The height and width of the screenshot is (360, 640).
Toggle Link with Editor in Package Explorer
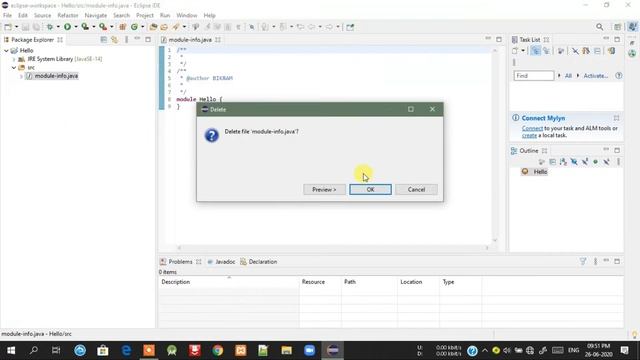click(x=115, y=40)
